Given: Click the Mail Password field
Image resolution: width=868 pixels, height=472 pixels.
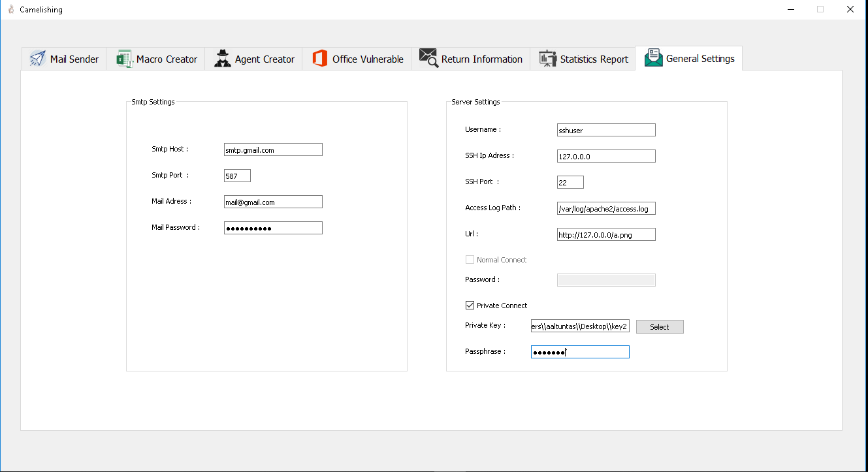Looking at the screenshot, I should click(273, 228).
